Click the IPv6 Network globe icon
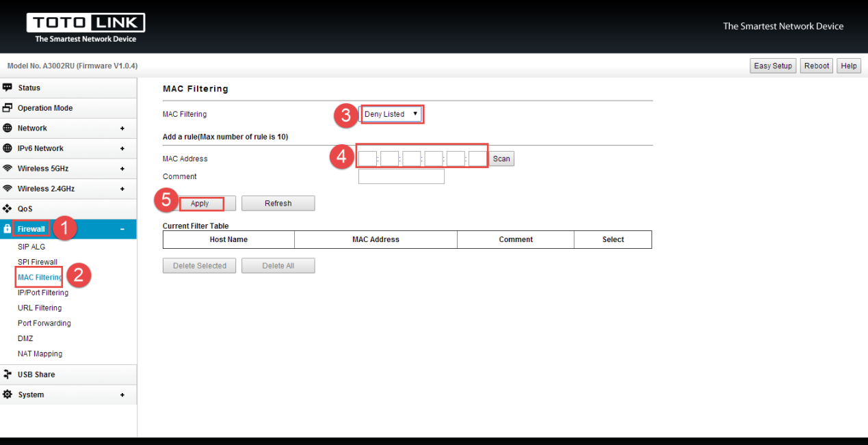 pos(8,148)
